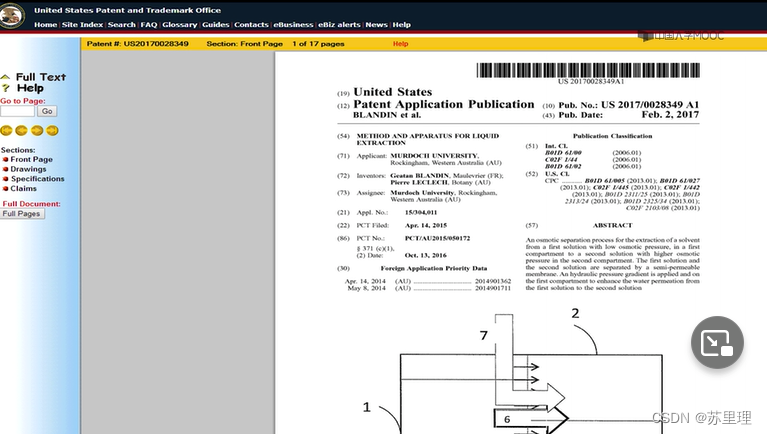Select the Front Page section
This screenshot has height=434, width=767.
click(31, 159)
